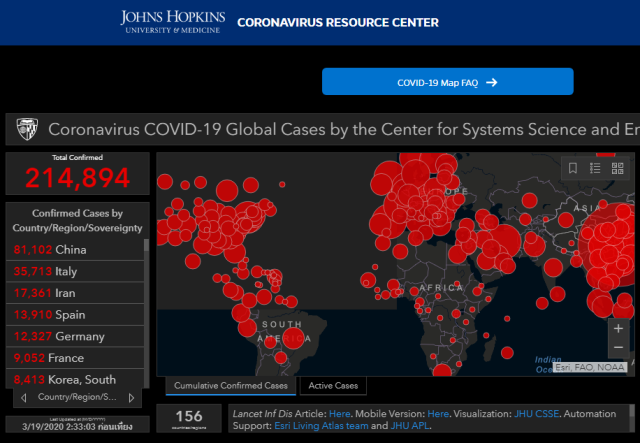640x443 pixels.
Task: Go to next country list page arrow
Action: pos(131,398)
